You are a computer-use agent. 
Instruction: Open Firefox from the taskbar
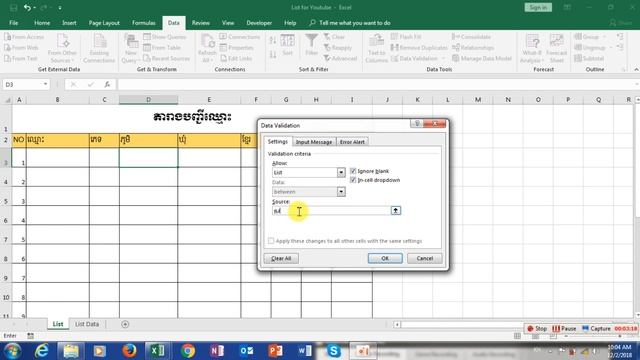[129, 351]
